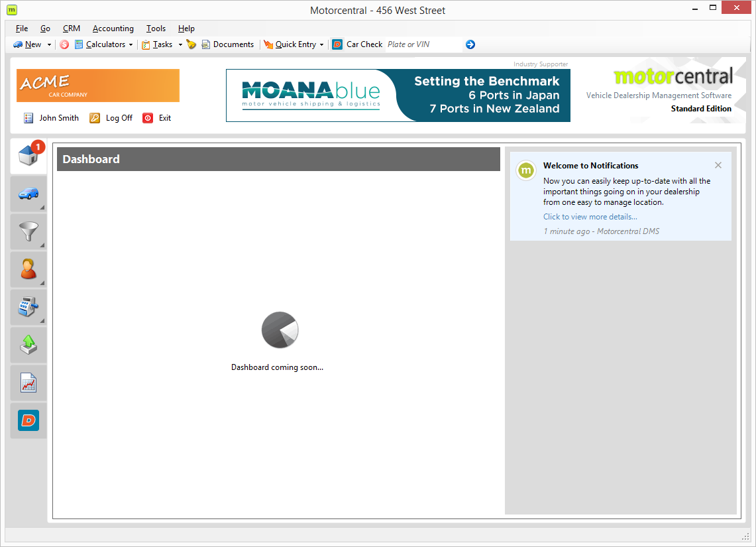Viewport: 756px width, 547px height.
Task: Expand the Calculators dropdown arrow
Action: coord(131,45)
